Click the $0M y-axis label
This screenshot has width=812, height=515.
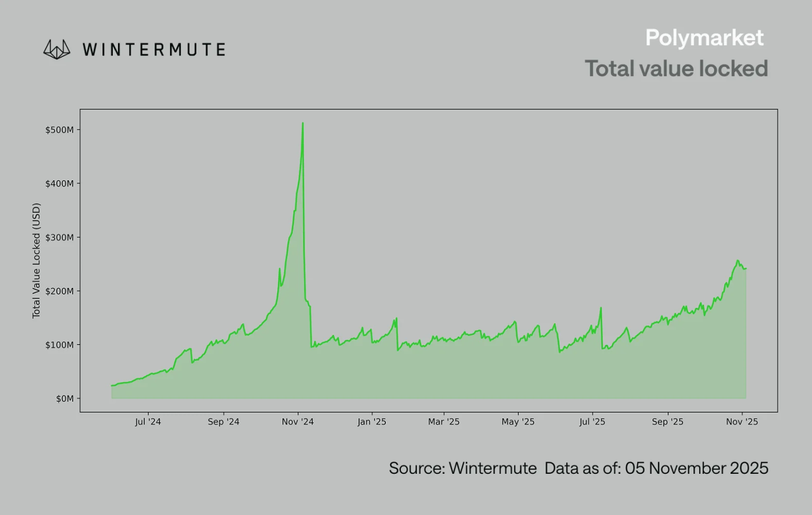[65, 399]
